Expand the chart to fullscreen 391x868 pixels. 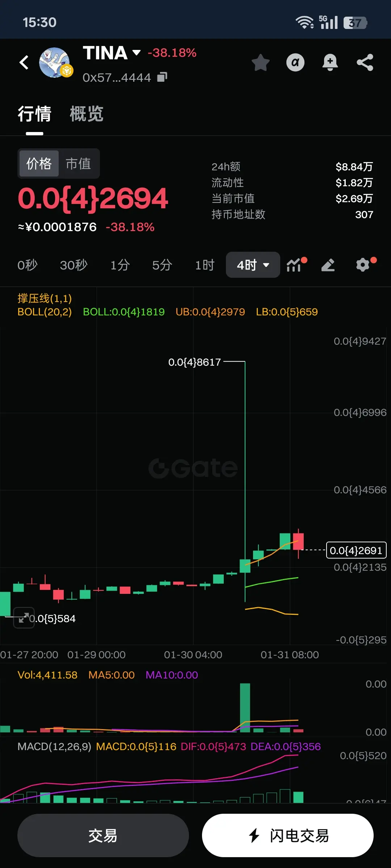point(24,618)
